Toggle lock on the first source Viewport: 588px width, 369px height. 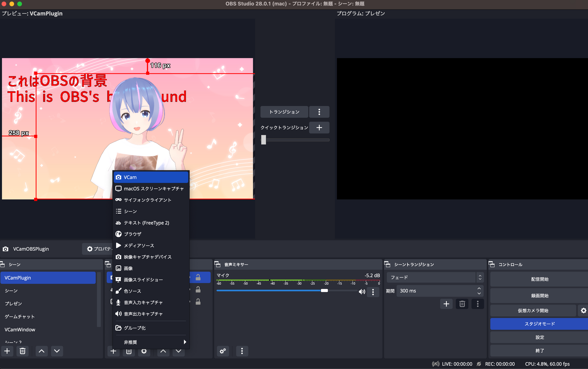[x=198, y=277]
